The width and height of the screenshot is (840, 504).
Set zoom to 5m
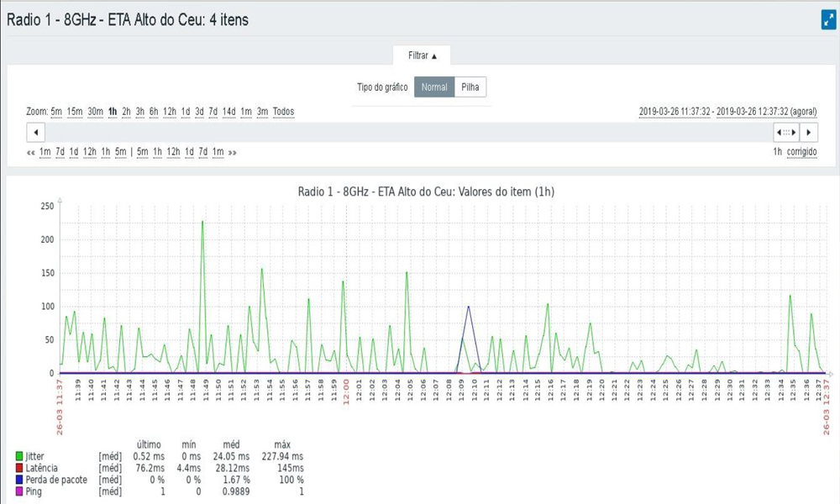tap(56, 112)
